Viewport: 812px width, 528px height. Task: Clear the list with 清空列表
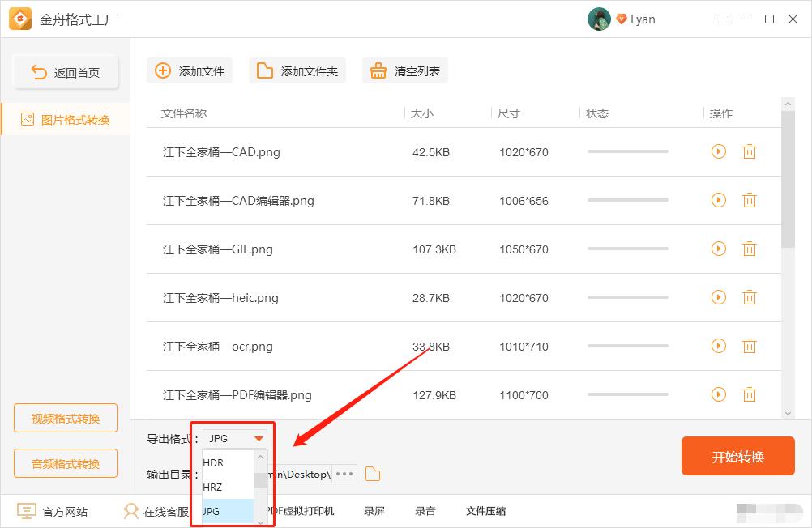coord(405,71)
